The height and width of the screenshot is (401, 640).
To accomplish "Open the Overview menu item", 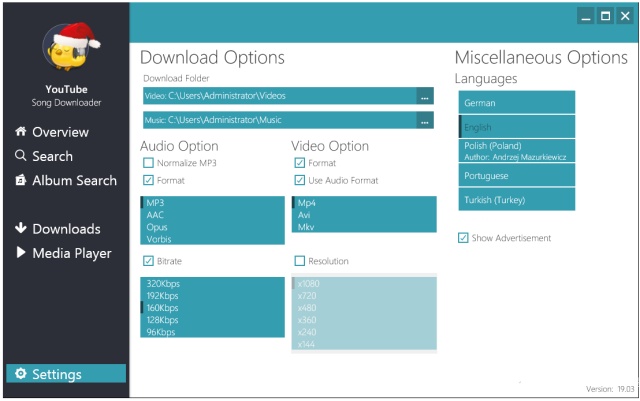I will 60,132.
